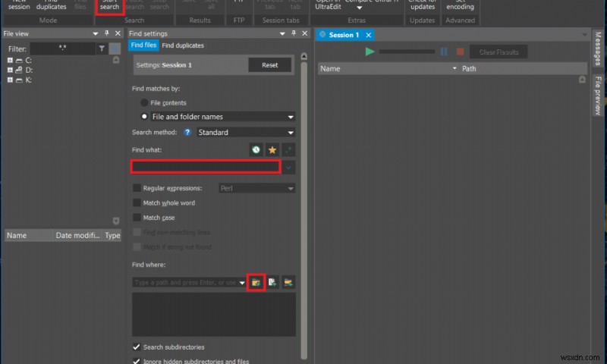This screenshot has width=607, height=364.
Task: Click the round icon on Session 1 tab
Action: coord(322,34)
